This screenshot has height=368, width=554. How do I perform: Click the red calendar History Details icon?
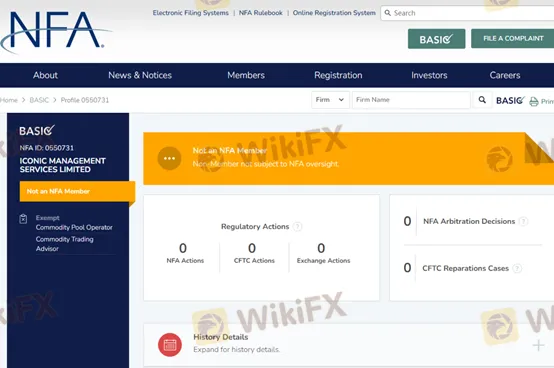[x=170, y=345]
